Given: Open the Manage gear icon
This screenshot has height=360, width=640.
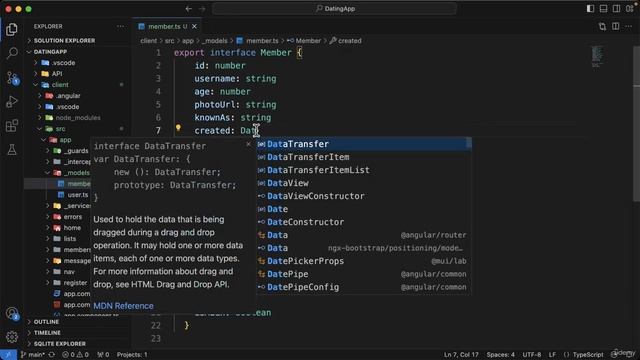Looking at the screenshot, I should tap(12, 337).
